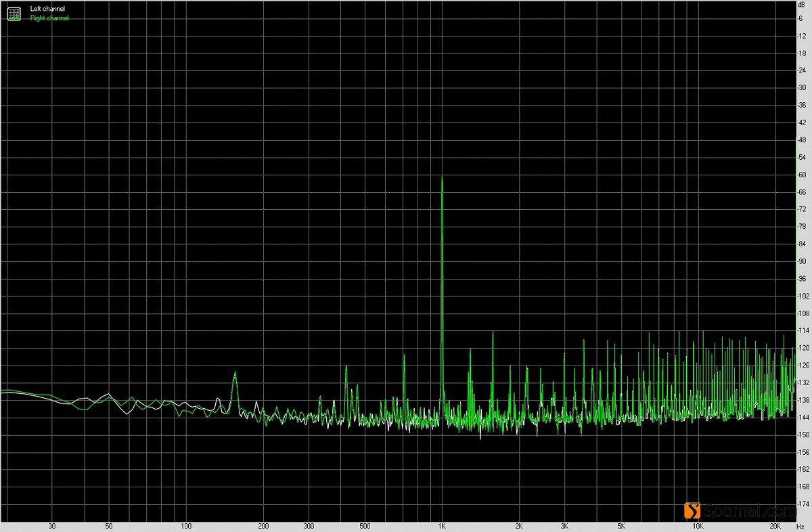Select the Left channel legend label
Image resolution: width=812 pixels, height=532 pixels.
pos(49,9)
